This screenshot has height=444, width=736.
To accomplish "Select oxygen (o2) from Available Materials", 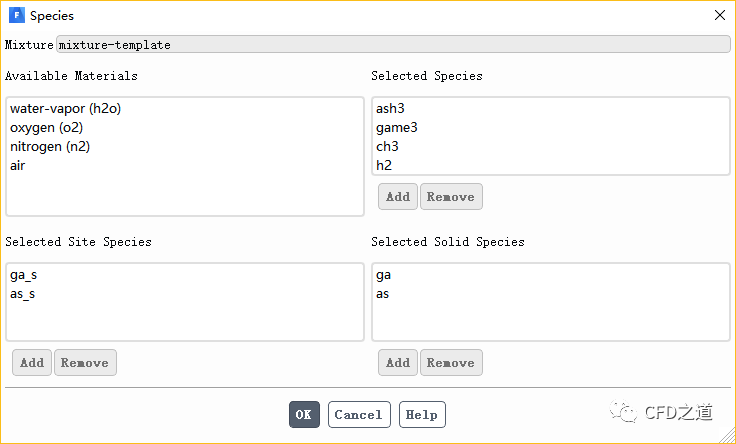I will (x=47, y=128).
